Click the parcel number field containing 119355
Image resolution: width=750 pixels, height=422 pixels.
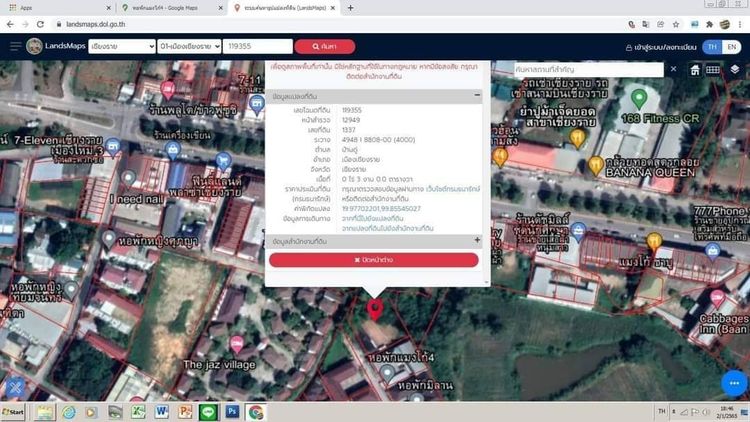pos(257,46)
